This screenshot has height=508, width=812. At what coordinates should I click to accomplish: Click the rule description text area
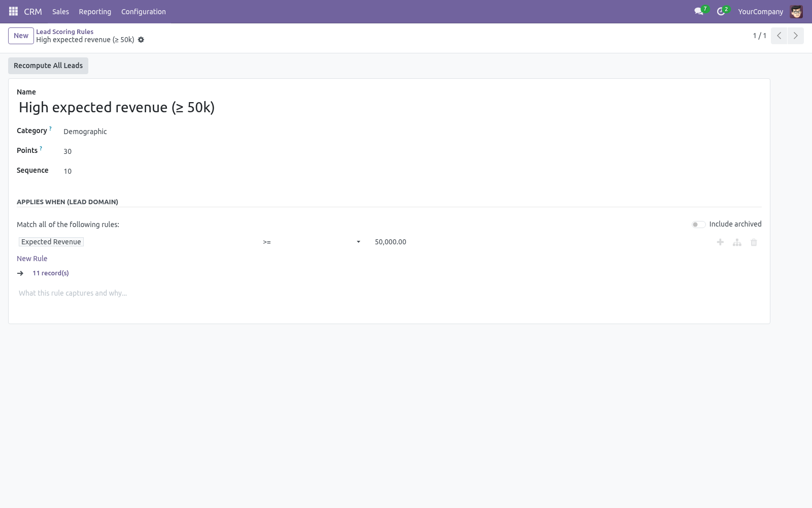click(389, 293)
